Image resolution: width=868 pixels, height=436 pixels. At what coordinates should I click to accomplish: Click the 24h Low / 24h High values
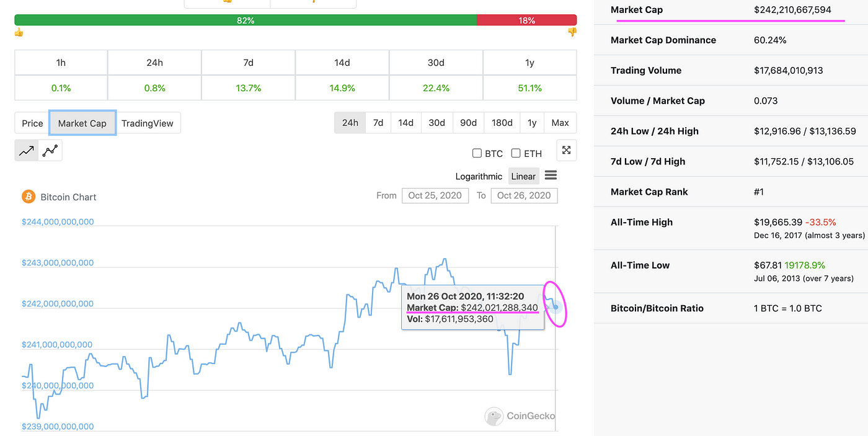coord(805,131)
